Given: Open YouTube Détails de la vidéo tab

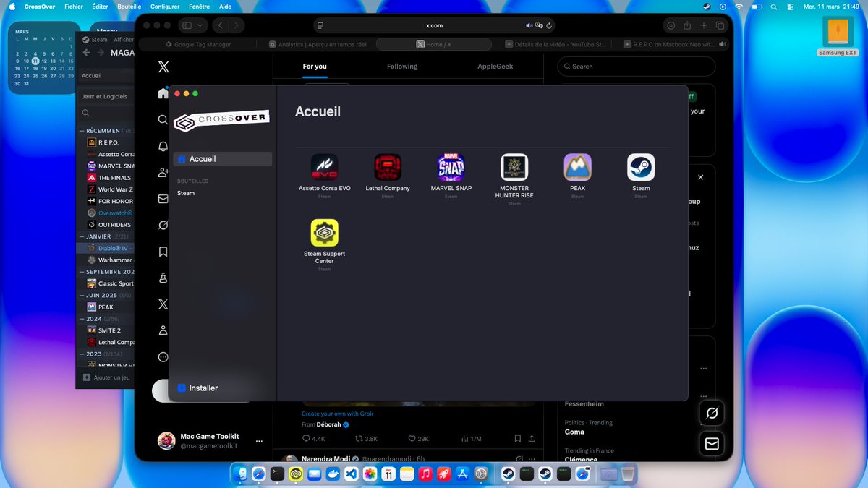Looking at the screenshot, I should pyautogui.click(x=554, y=44).
